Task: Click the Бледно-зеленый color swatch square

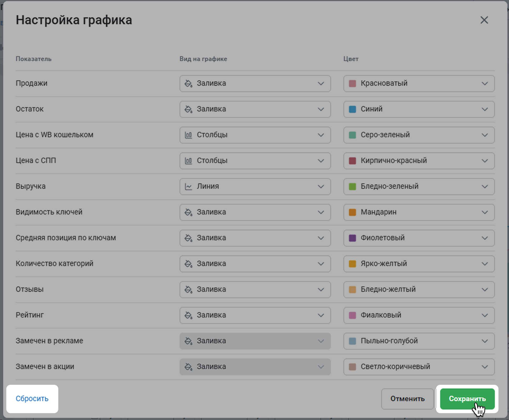Action: pyautogui.click(x=352, y=187)
